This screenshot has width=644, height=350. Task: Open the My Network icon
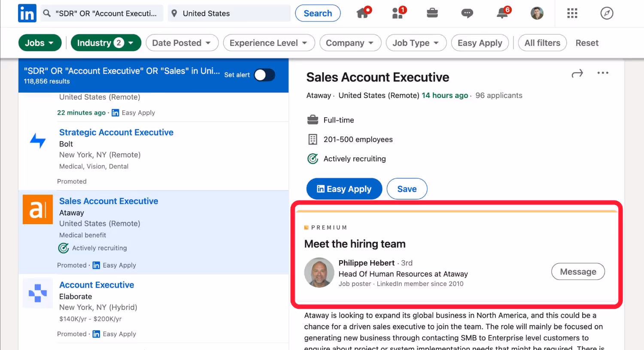[398, 13]
